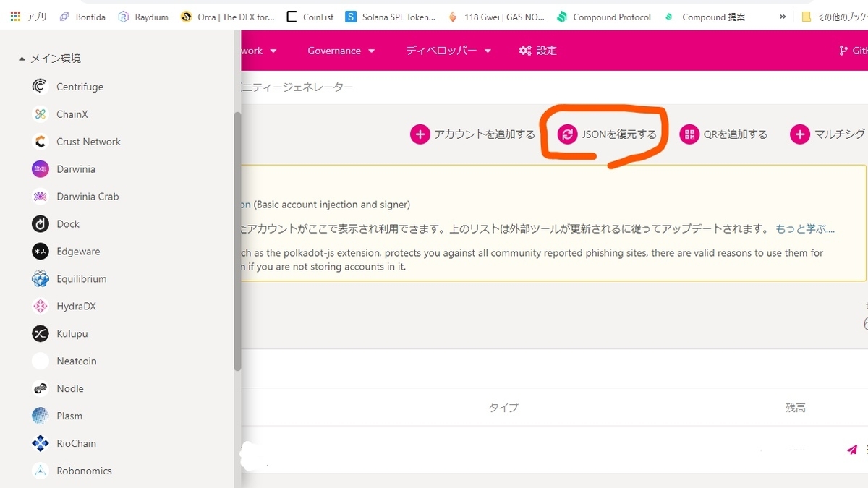Click the Darwinia purple logo icon

click(x=41, y=169)
